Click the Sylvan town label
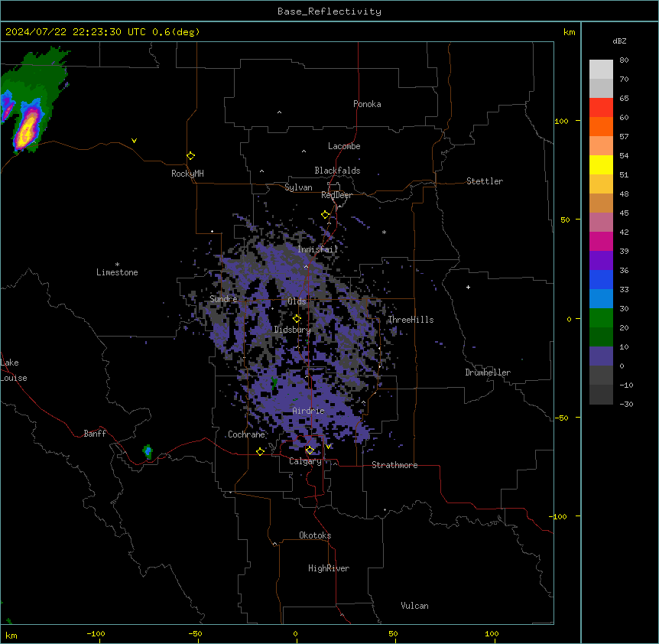Screen dimensions: 659x644 click(x=298, y=187)
